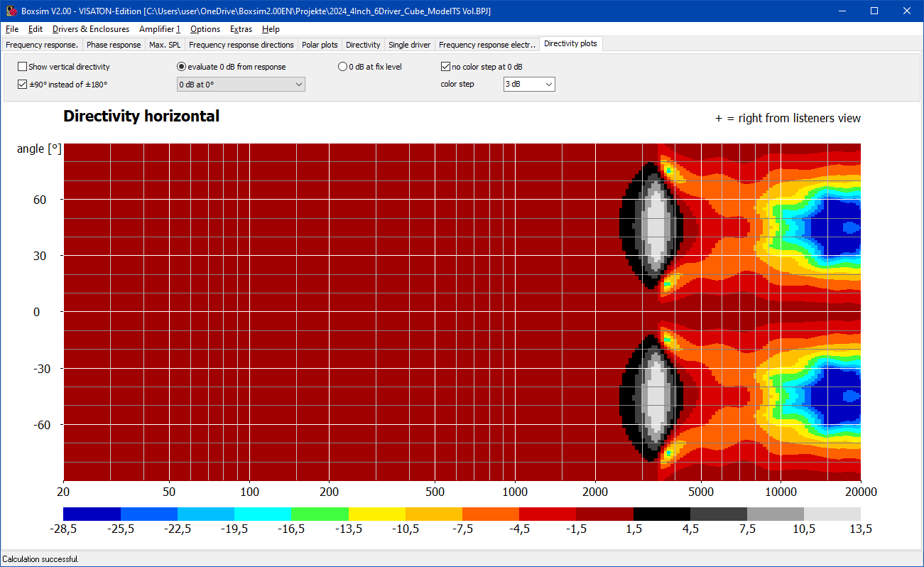This screenshot has height=567, width=924.
Task: Open the Help menu
Action: pos(271,29)
